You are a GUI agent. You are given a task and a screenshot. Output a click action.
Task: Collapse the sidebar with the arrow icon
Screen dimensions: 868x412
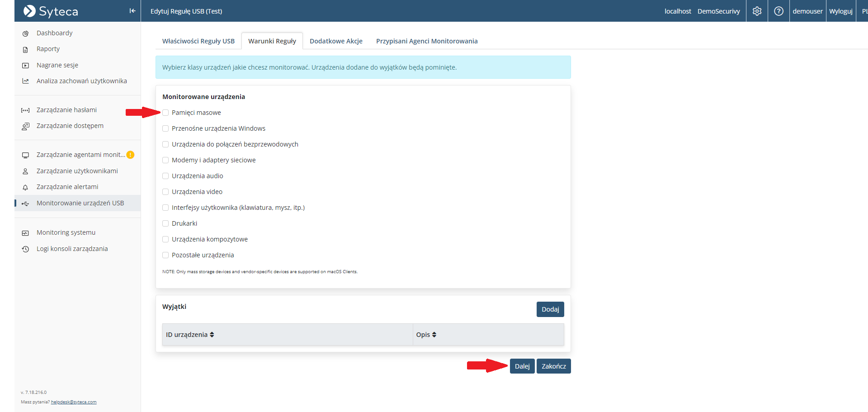pyautogui.click(x=132, y=11)
